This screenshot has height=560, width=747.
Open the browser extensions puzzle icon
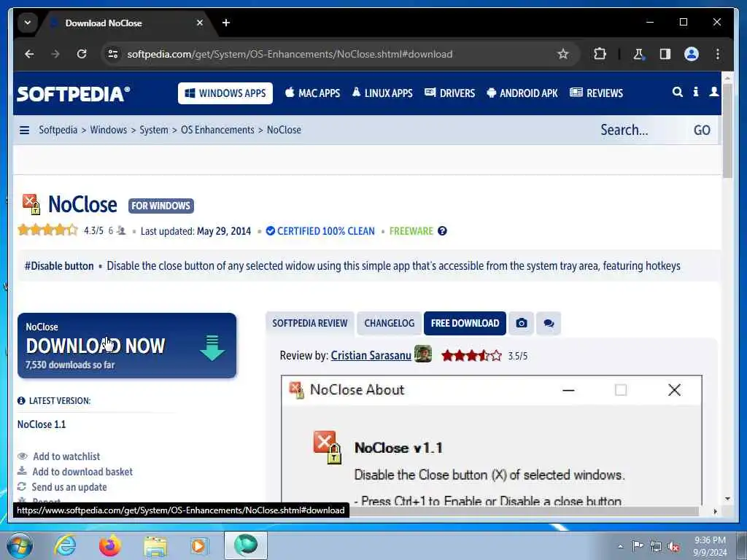[600, 54]
